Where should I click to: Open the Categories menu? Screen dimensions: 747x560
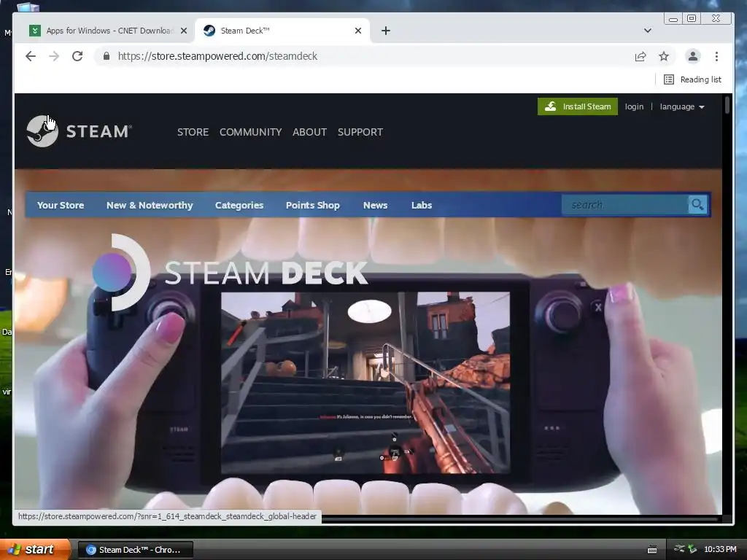239,205
